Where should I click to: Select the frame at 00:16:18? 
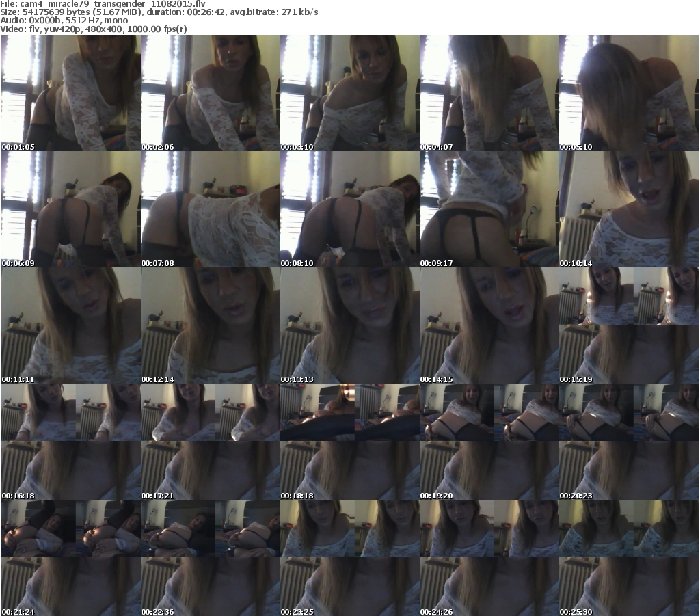[x=71, y=442]
